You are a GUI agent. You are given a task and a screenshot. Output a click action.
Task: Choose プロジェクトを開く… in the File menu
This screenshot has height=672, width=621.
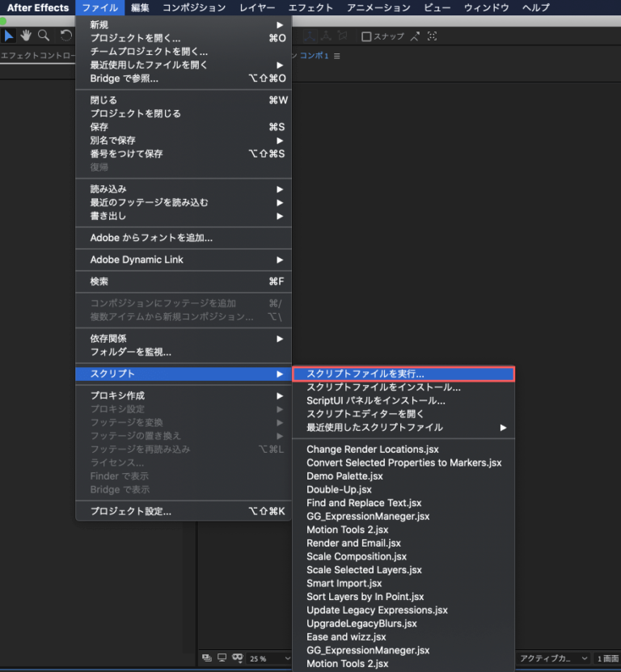[184, 38]
